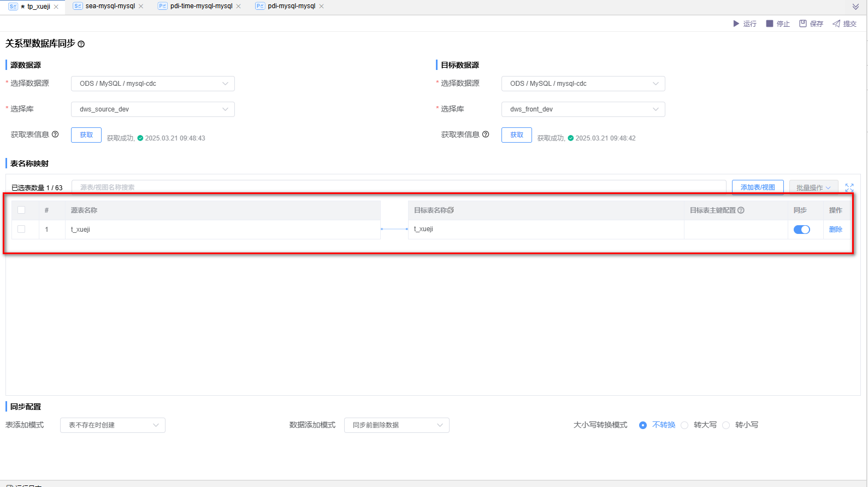The height and width of the screenshot is (487, 868).
Task: Click the Save (保存) icon
Action: point(803,24)
